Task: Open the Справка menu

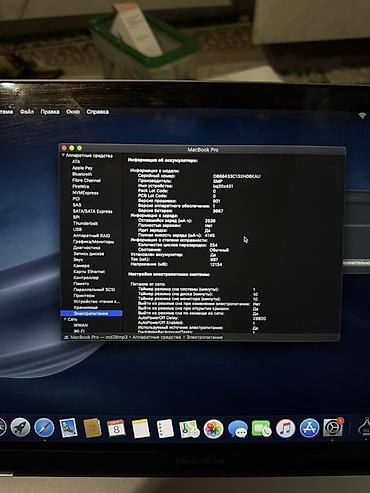Action: coord(97,112)
